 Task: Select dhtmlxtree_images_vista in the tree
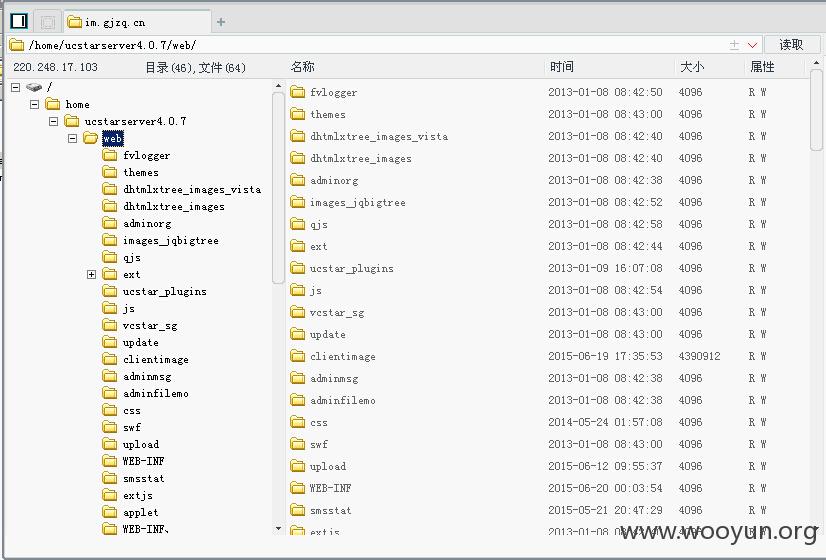(x=192, y=190)
